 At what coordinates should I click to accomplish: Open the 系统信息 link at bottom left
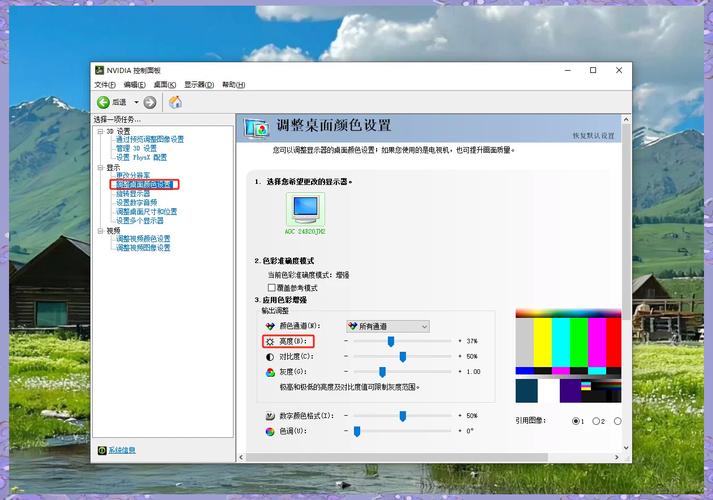click(122, 450)
